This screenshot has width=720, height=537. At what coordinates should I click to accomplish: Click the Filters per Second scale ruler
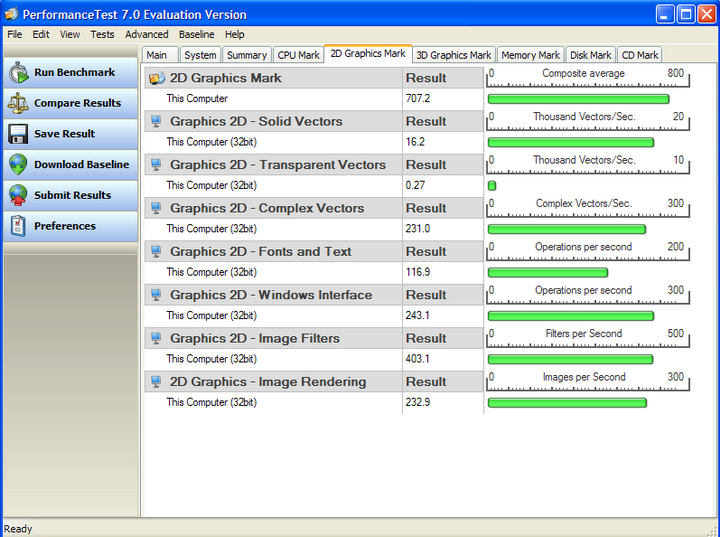click(x=588, y=338)
